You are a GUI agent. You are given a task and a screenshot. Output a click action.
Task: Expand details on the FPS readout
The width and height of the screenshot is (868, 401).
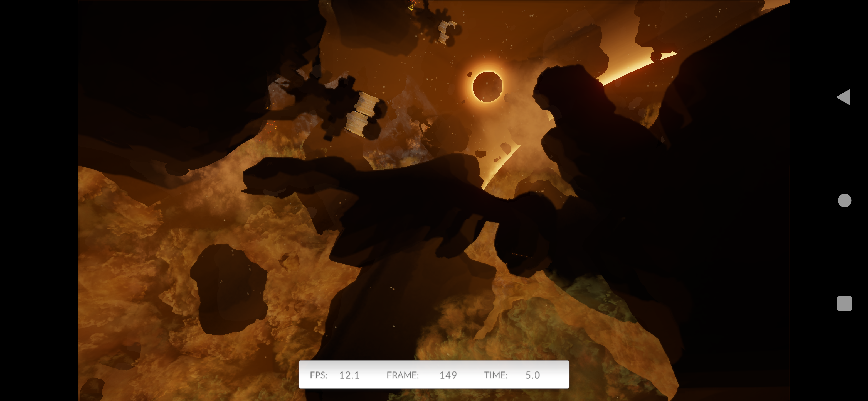tap(349, 375)
